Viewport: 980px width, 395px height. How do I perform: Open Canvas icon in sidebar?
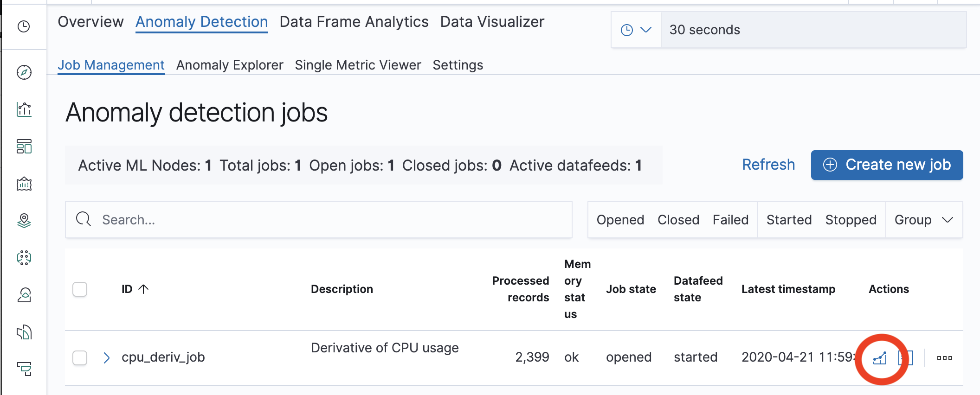tap(24, 184)
